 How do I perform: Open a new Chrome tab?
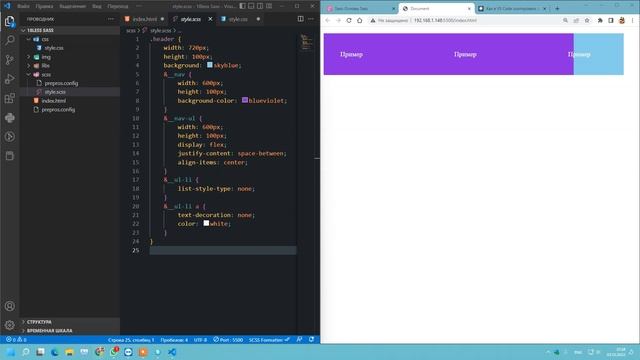point(557,8)
